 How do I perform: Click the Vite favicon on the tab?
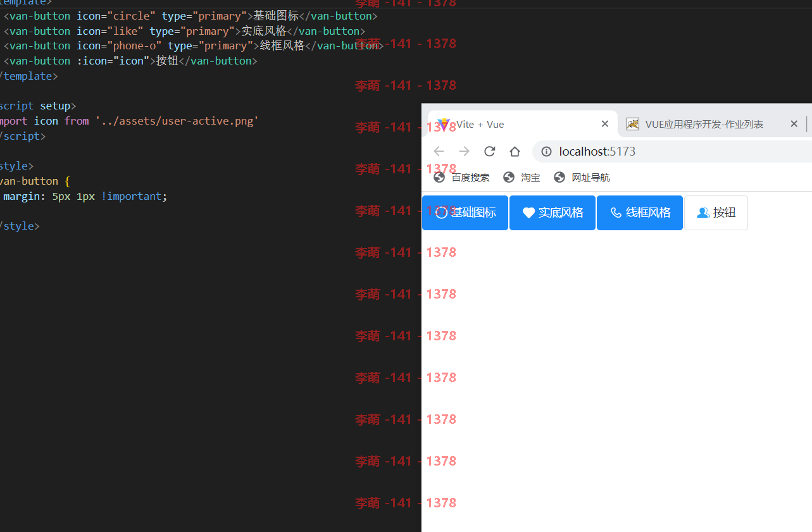[x=443, y=124]
